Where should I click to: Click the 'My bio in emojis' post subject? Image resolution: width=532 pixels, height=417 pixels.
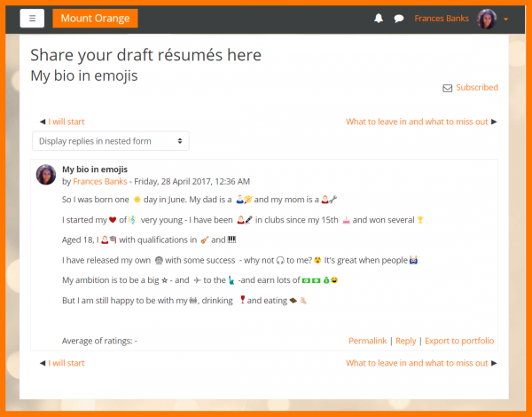pos(95,169)
